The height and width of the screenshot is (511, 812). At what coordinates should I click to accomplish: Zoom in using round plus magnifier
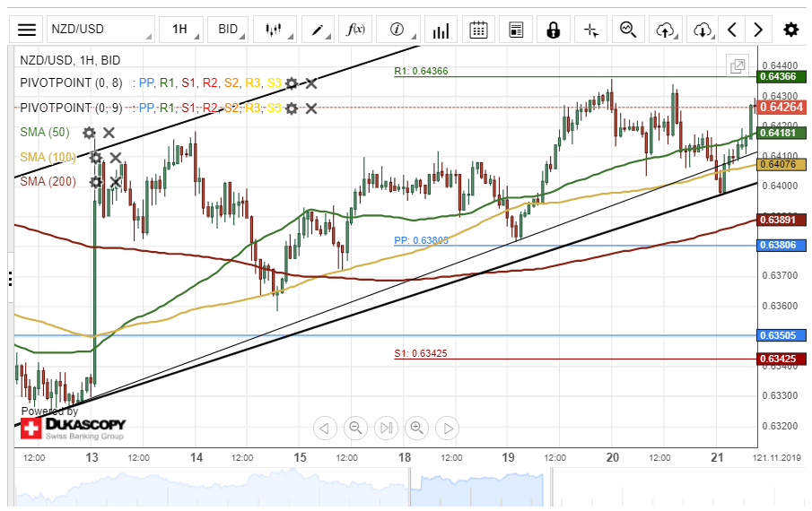[x=417, y=429]
